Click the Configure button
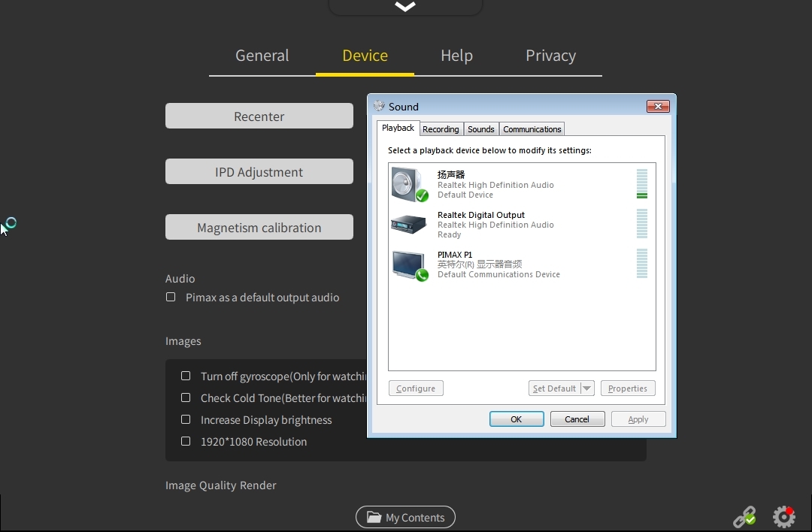This screenshot has height=532, width=812. (x=416, y=388)
